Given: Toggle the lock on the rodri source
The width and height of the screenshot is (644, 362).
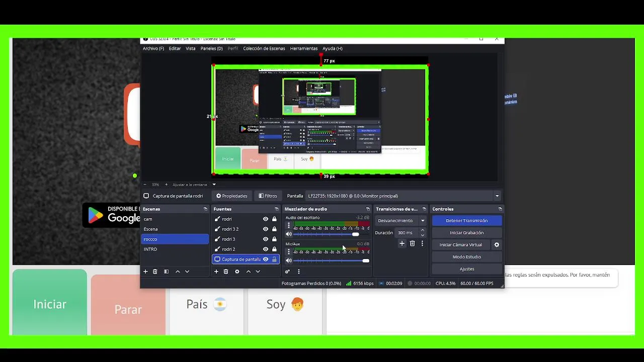Looking at the screenshot, I should [x=274, y=219].
